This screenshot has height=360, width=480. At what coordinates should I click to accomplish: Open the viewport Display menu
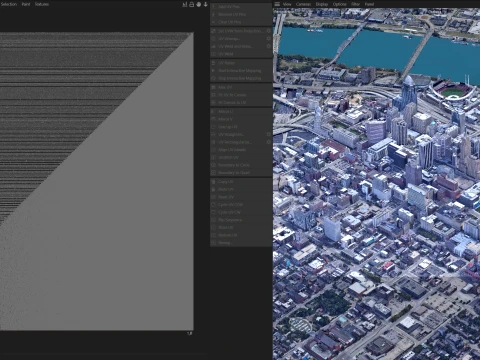[x=322, y=4]
